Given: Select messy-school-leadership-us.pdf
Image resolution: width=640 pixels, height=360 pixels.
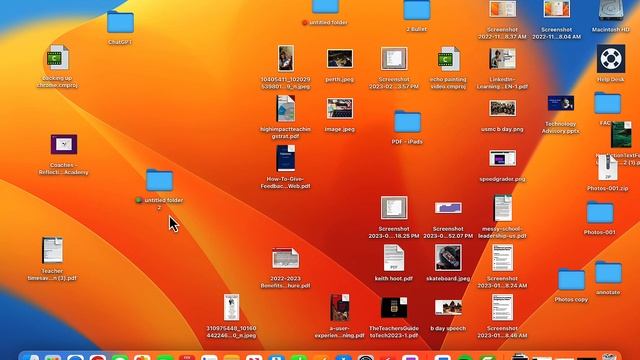Looking at the screenshot, I should click(502, 208).
